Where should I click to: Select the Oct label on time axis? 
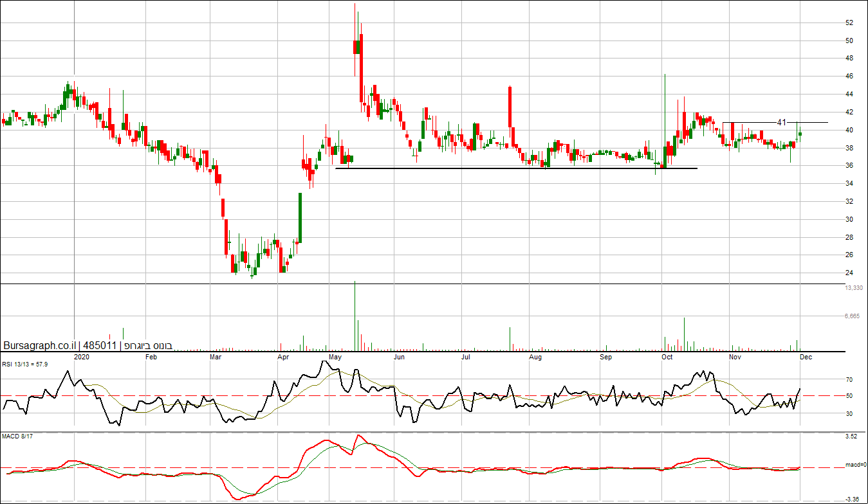[667, 356]
